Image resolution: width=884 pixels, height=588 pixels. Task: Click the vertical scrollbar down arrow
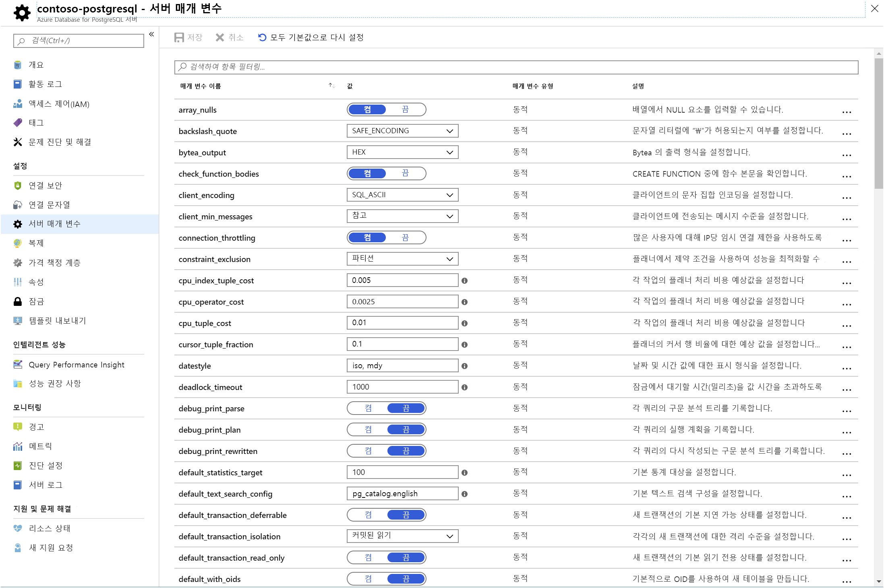point(878,582)
